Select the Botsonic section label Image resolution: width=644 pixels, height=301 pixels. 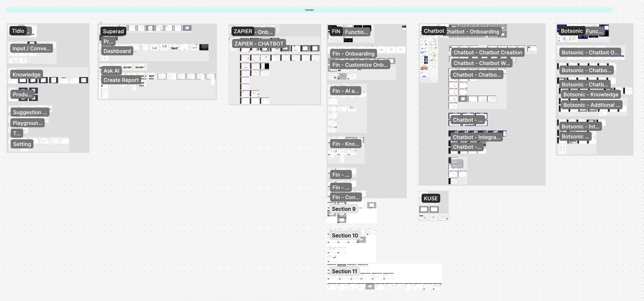click(x=572, y=31)
